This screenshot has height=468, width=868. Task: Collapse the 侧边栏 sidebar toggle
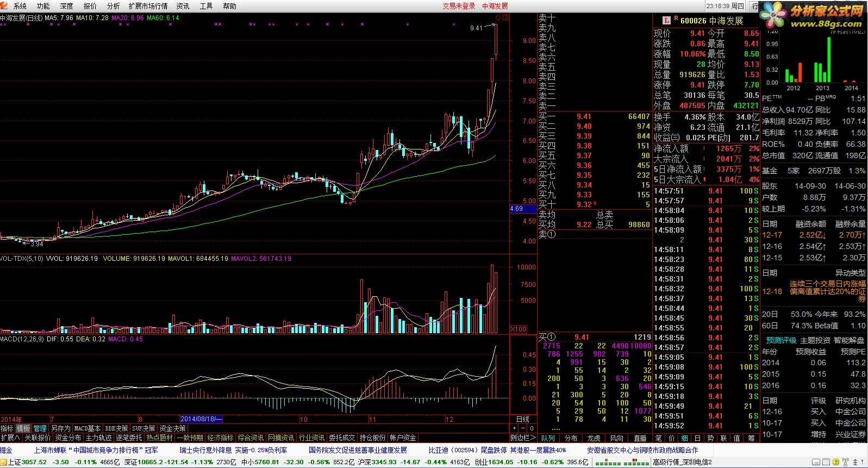click(523, 438)
